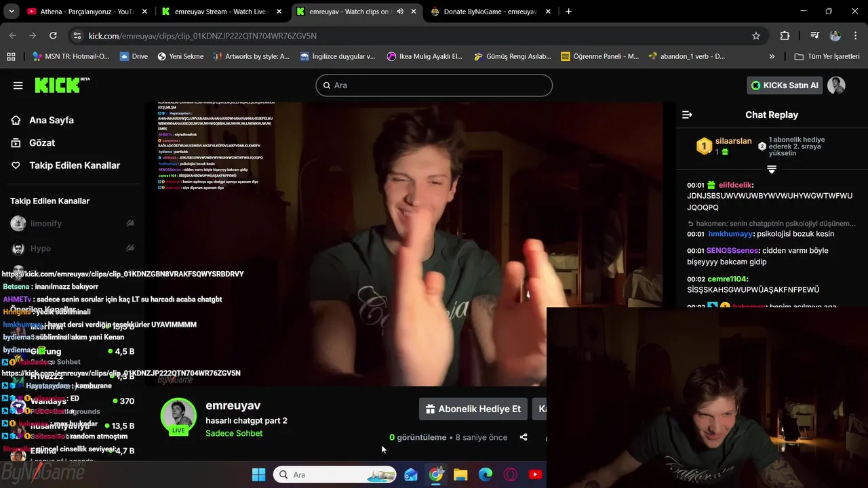
Task: Open emreuyav channel name link
Action: (233, 405)
